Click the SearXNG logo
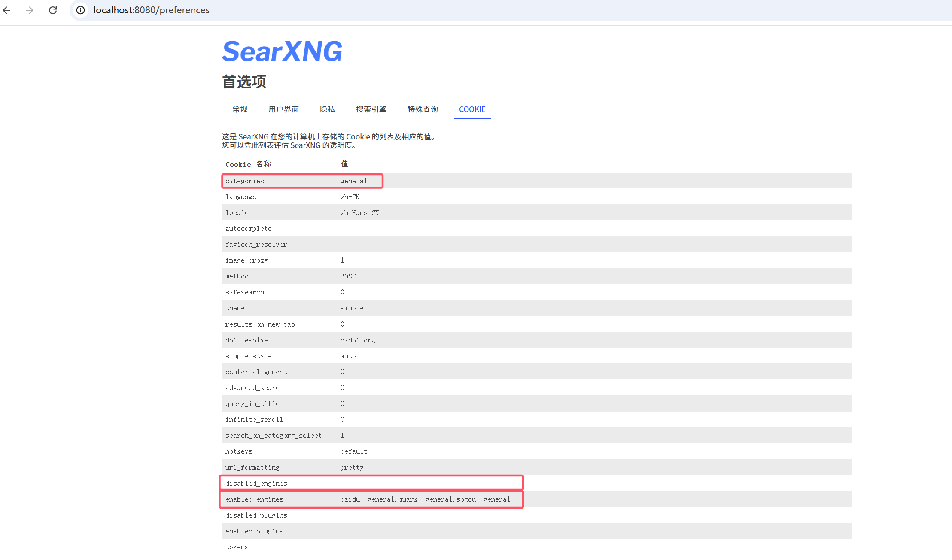Viewport: 952px width, 560px height. click(282, 51)
